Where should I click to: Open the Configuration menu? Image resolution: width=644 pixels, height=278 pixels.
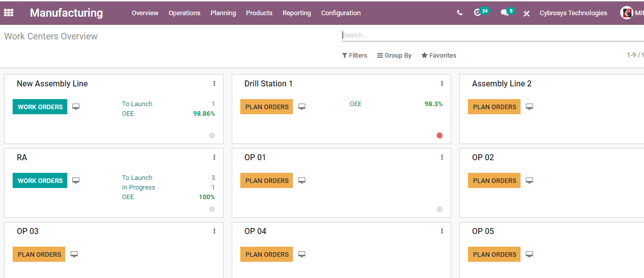coord(341,13)
